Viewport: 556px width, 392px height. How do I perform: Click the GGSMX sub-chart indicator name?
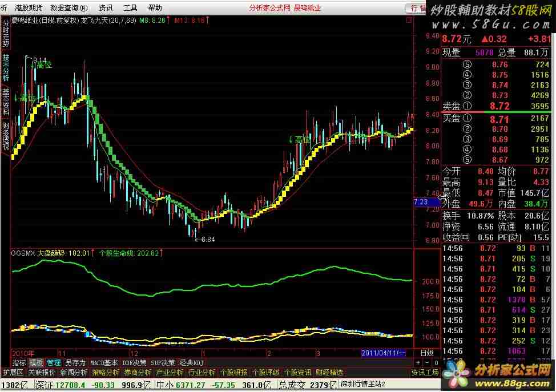click(23, 253)
